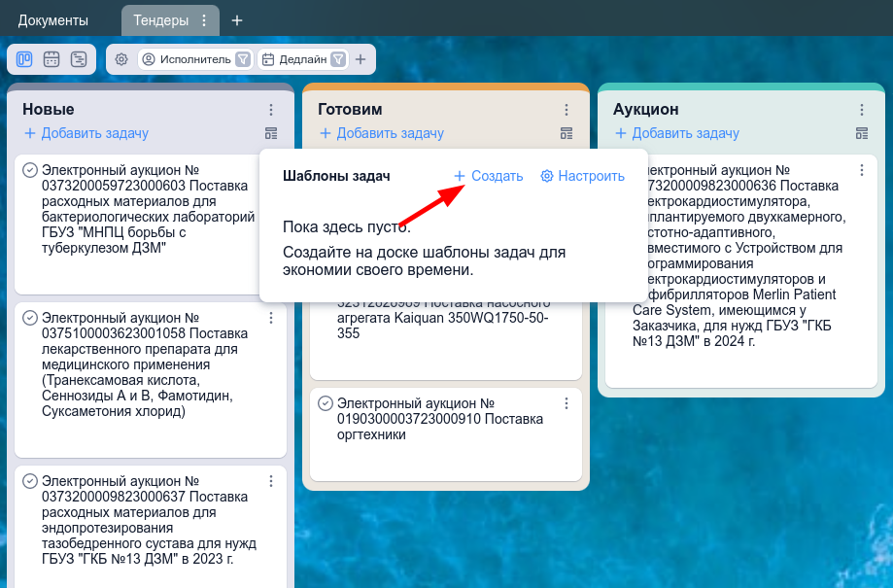The image size is (893, 588).
Task: Open three-dot menu on оргтехники card
Action: pos(567,402)
